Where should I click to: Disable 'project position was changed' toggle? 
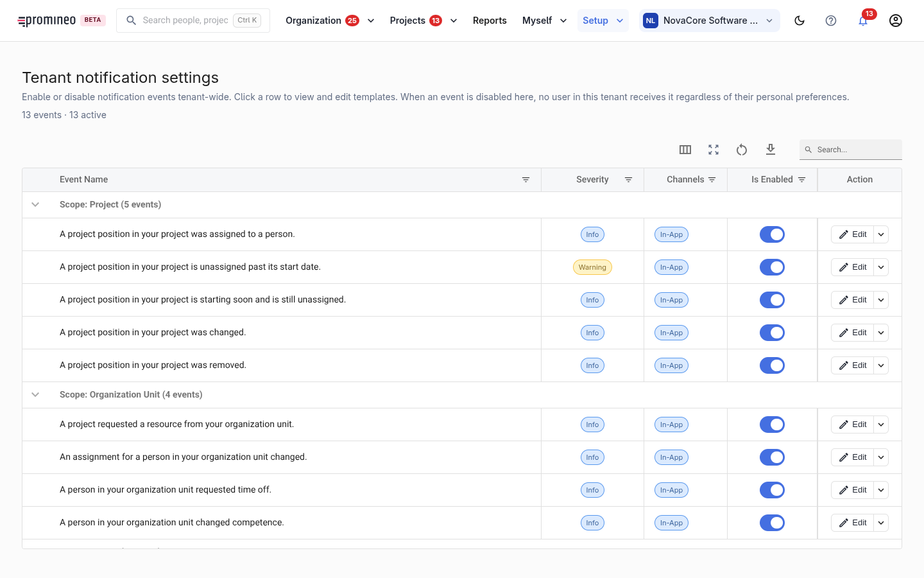[x=772, y=333]
